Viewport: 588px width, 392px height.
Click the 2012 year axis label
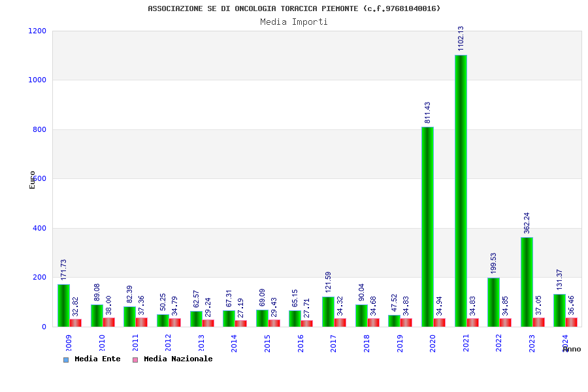pyautogui.click(x=168, y=343)
